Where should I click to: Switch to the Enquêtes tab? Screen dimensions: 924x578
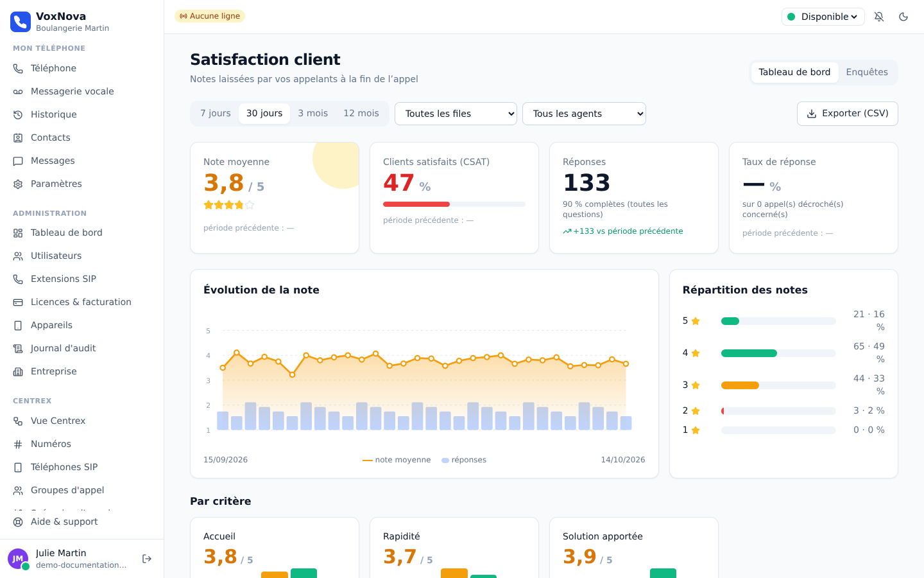(x=867, y=72)
